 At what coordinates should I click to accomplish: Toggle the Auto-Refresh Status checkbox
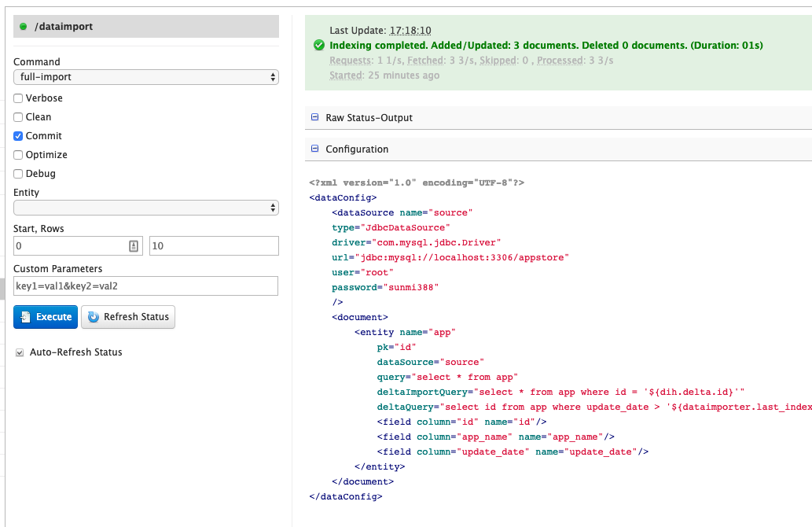pyautogui.click(x=20, y=352)
